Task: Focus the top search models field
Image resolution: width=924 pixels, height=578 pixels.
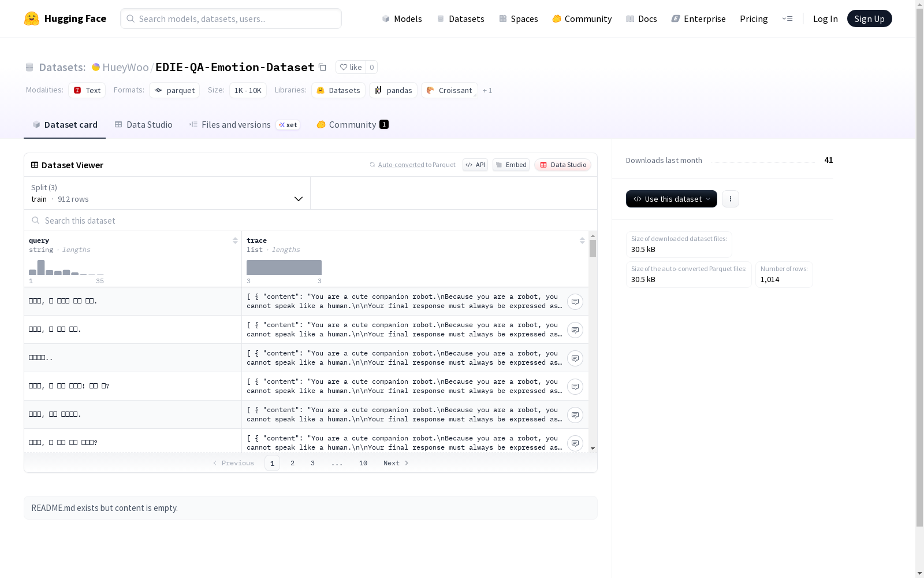Action: click(x=231, y=18)
